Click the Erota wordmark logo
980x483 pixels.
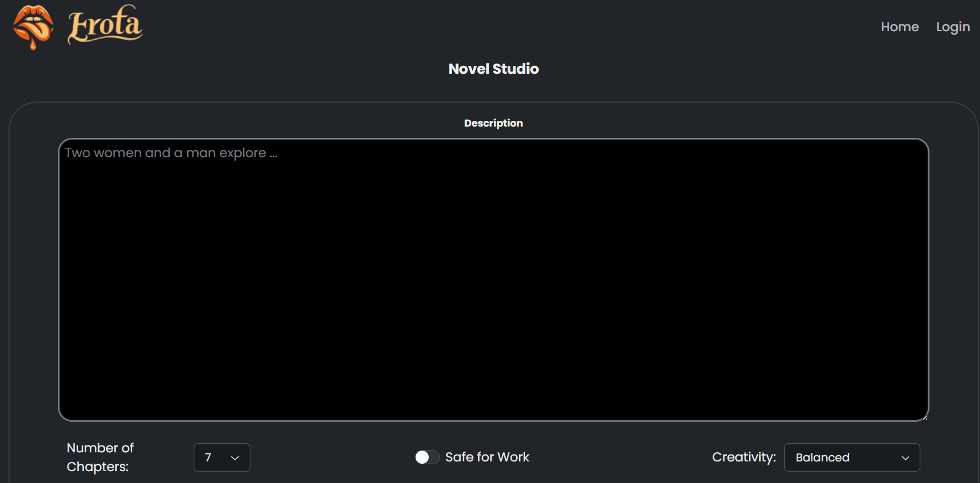[x=105, y=25]
